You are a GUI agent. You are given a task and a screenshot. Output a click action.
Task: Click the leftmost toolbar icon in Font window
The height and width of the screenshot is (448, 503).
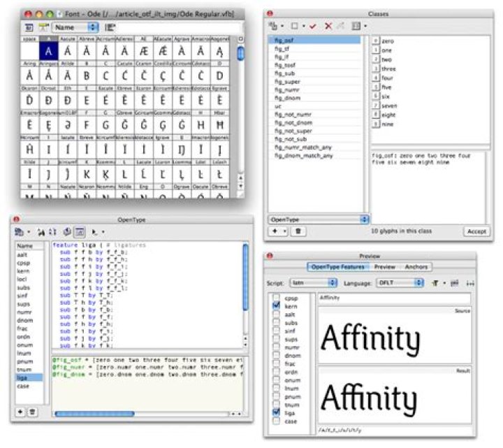tap(29, 27)
